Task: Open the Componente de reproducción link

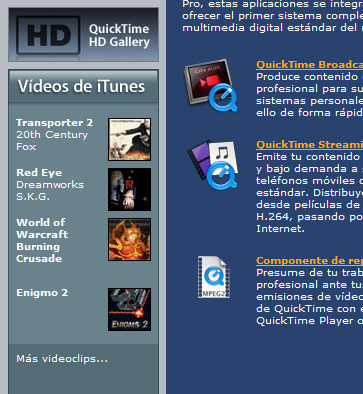Action: 309,260
